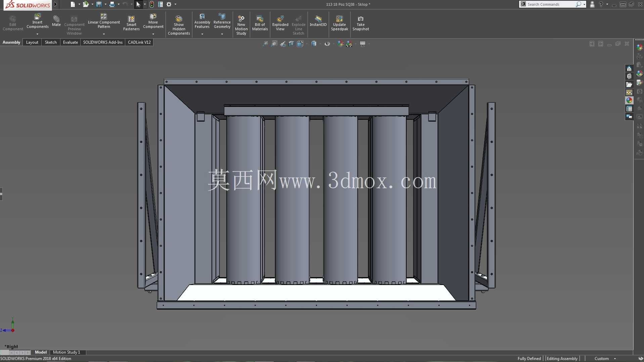Viewport: 644px width, 362px height.
Task: Open the Options gear icon
Action: coord(169,4)
